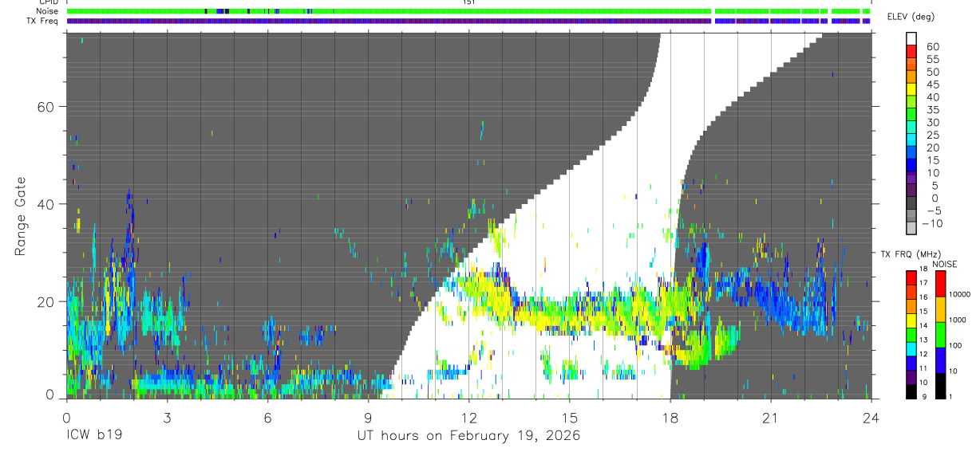The width and height of the screenshot is (980, 452).
Task: Click NOISE scale label '1000'
Action: pyautogui.click(x=958, y=320)
